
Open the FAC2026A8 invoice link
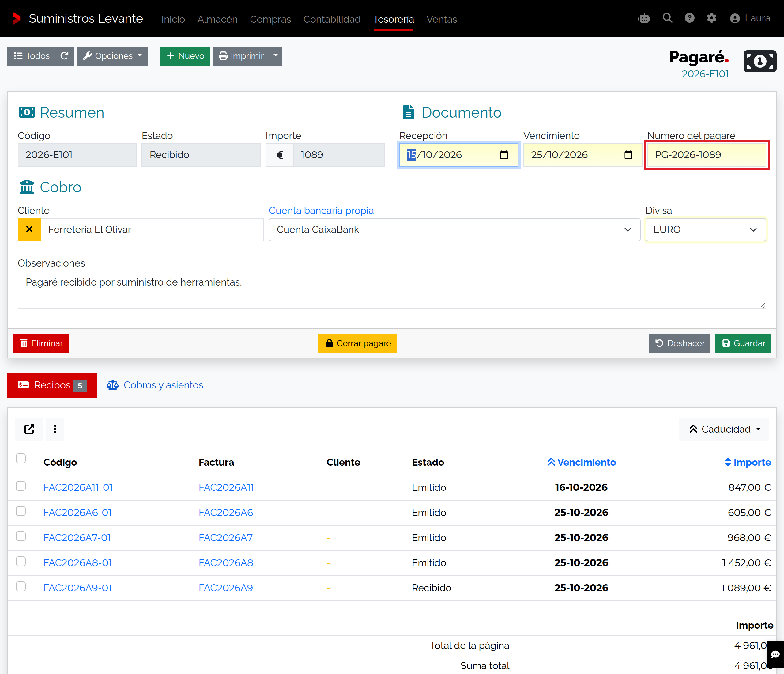(226, 563)
